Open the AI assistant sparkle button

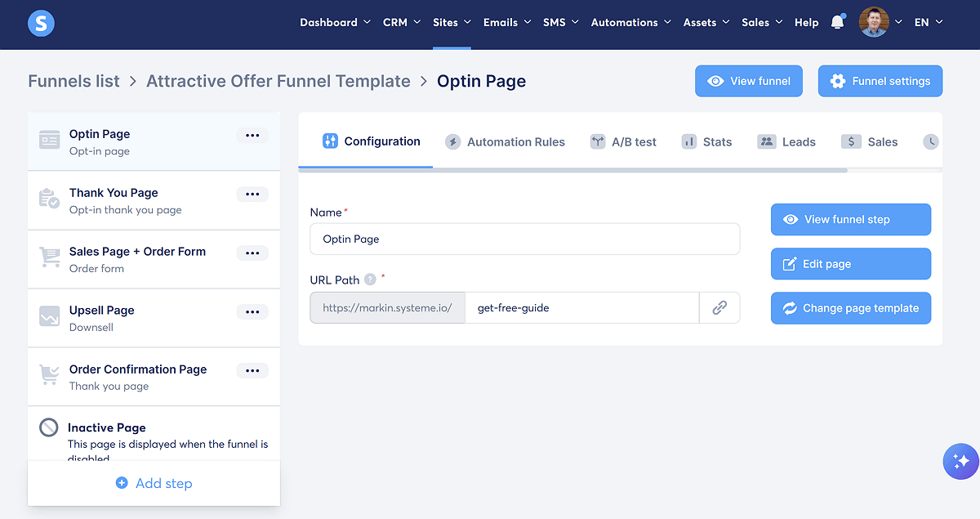point(960,462)
